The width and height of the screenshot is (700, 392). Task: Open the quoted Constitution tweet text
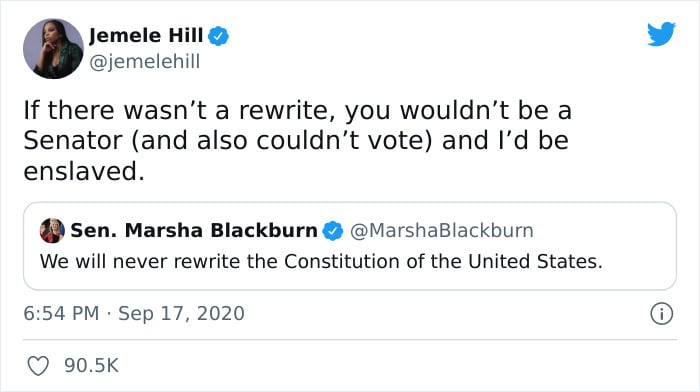tap(321, 261)
